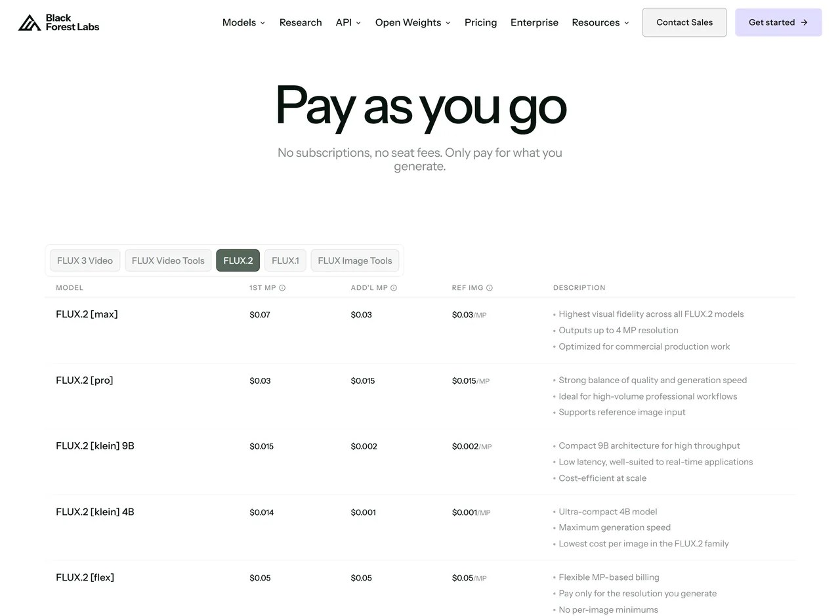Click the $0.014 first MP price for klein 4B

[x=262, y=512]
